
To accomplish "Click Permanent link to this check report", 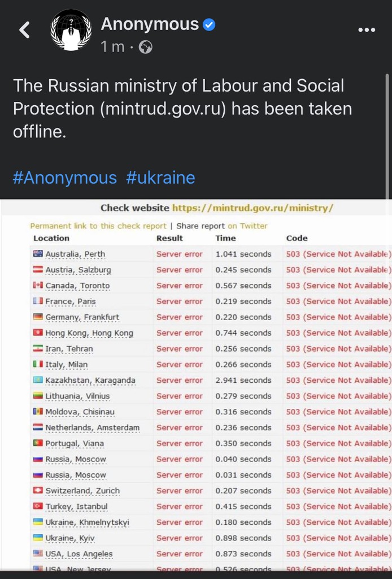I will click(x=98, y=226).
